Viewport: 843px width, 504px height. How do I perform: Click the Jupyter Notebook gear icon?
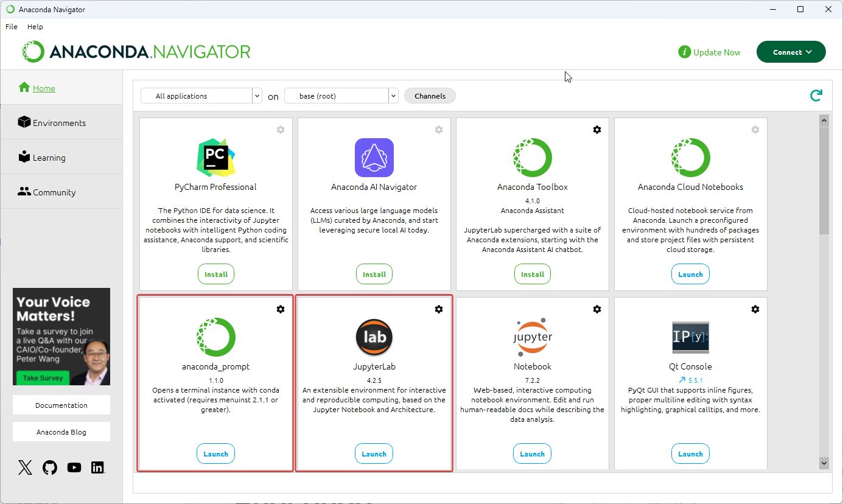click(x=597, y=309)
